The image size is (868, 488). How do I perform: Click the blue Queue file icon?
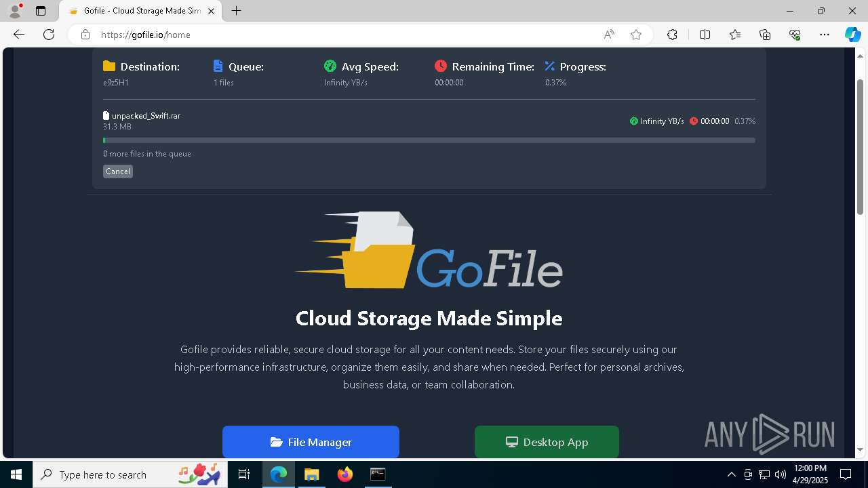coord(218,66)
